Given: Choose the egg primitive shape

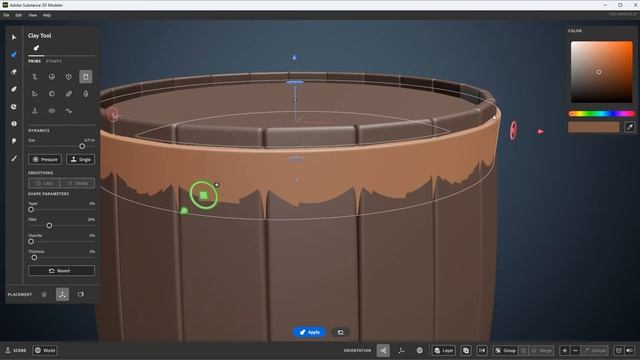Looking at the screenshot, I should 86,93.
